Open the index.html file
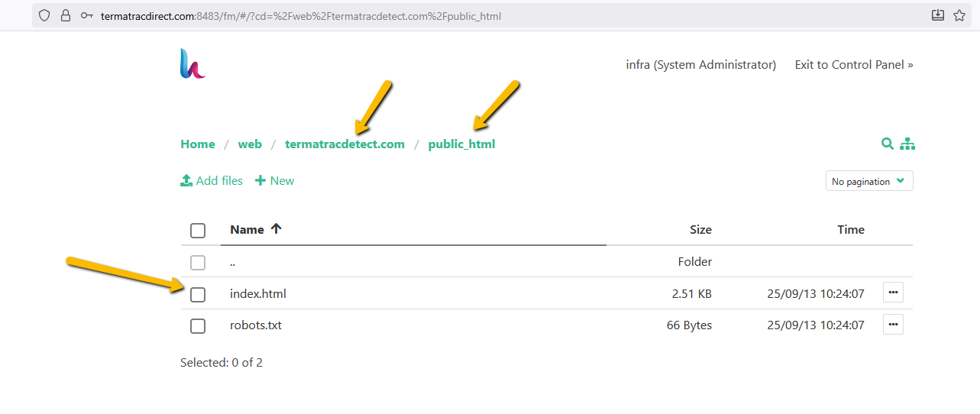Viewport: 980px width, 414px height. 258,293
